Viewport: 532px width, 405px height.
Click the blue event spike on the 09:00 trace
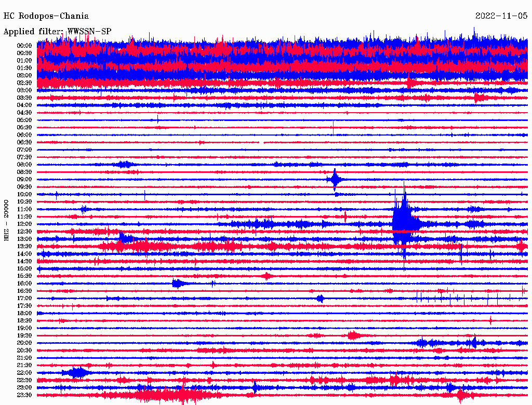[x=335, y=180]
